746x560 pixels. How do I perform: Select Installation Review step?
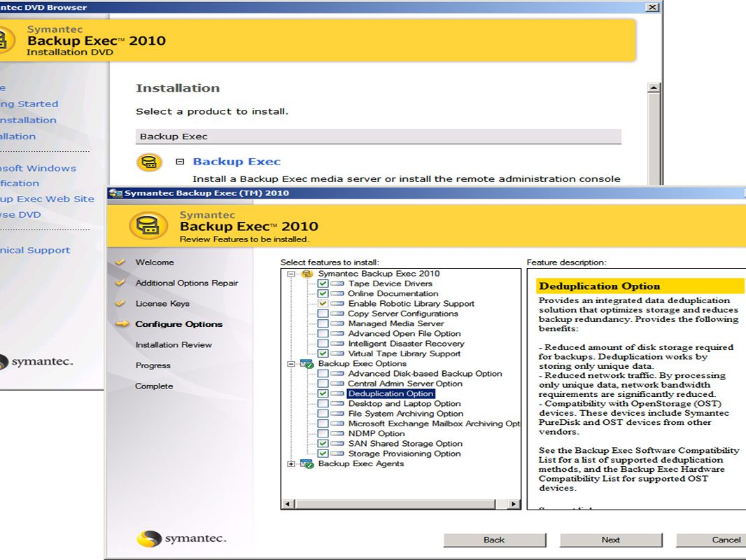coord(174,345)
